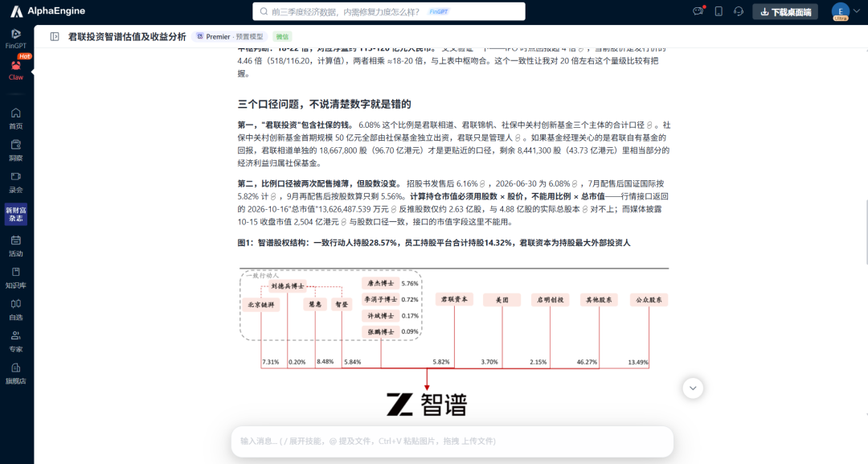The image size is (868, 464).
Task: Click the FinGPT tag in search bar
Action: pyautogui.click(x=439, y=11)
